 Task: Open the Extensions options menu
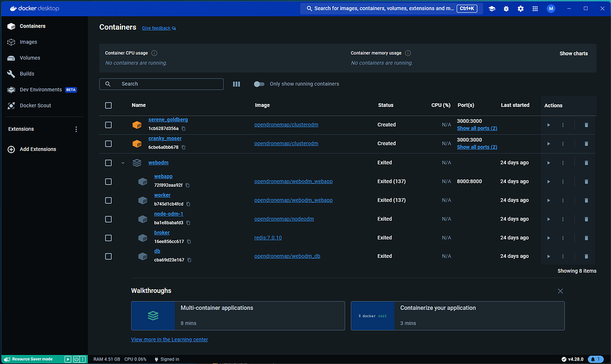click(76, 129)
